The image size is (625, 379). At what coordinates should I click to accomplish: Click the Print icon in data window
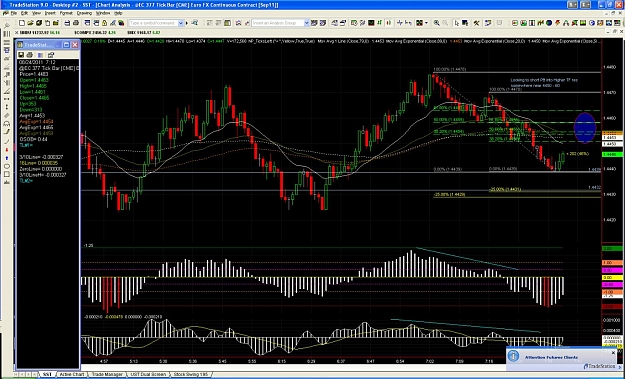click(29, 55)
